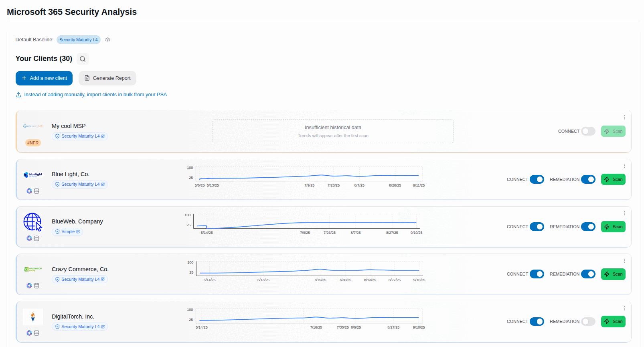This screenshot has width=644, height=347.
Task: Click the Microsoft 365 icon under BlueWeb
Action: pyautogui.click(x=29, y=238)
